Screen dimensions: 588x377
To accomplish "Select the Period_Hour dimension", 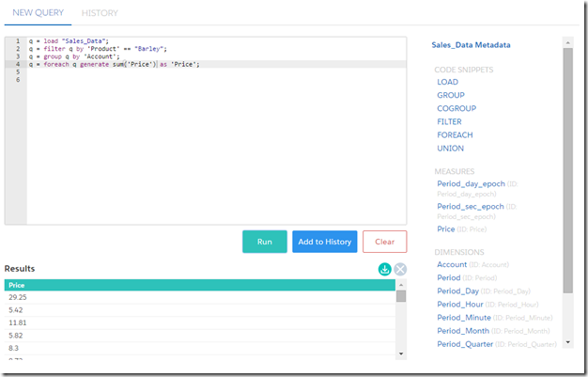I will coord(460,305).
